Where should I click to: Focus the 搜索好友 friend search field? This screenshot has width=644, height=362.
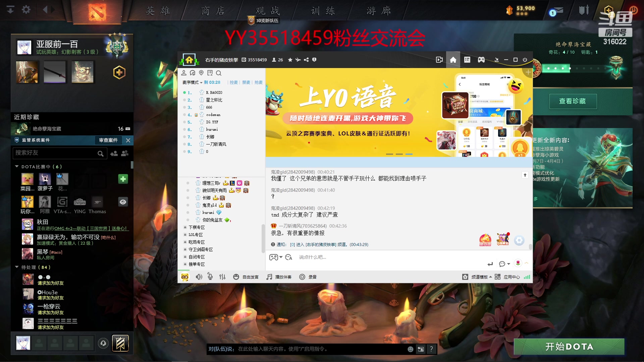pos(59,153)
